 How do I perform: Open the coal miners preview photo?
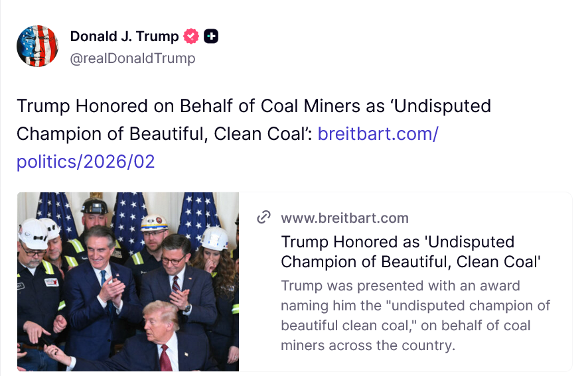pos(128,282)
